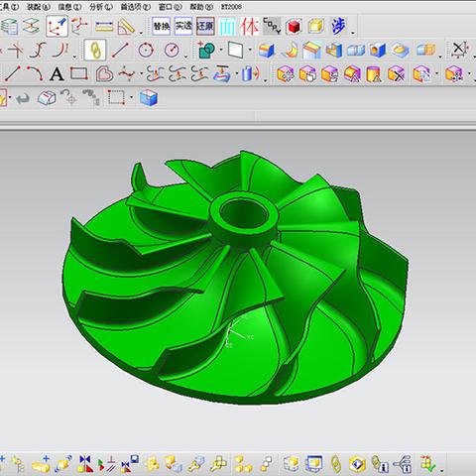This screenshot has width=476, height=476.
Task: Click the blue cylinder with red arrow icon
Action: tap(251, 73)
